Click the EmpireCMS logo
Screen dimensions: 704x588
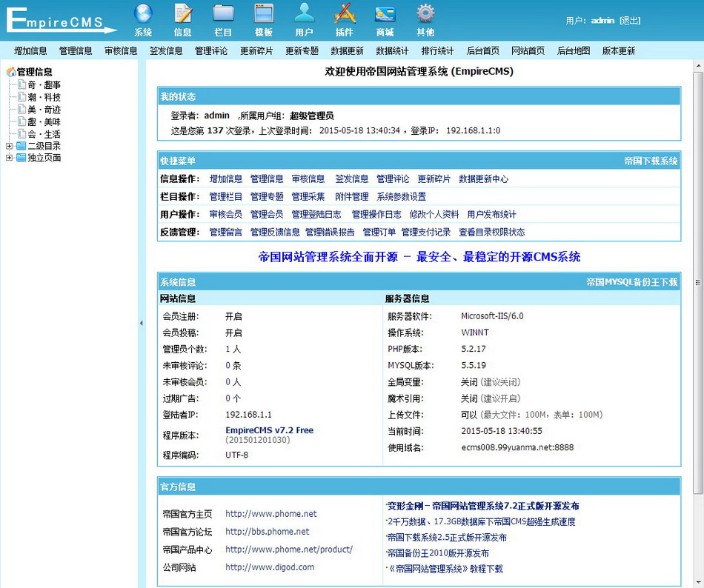point(62,21)
